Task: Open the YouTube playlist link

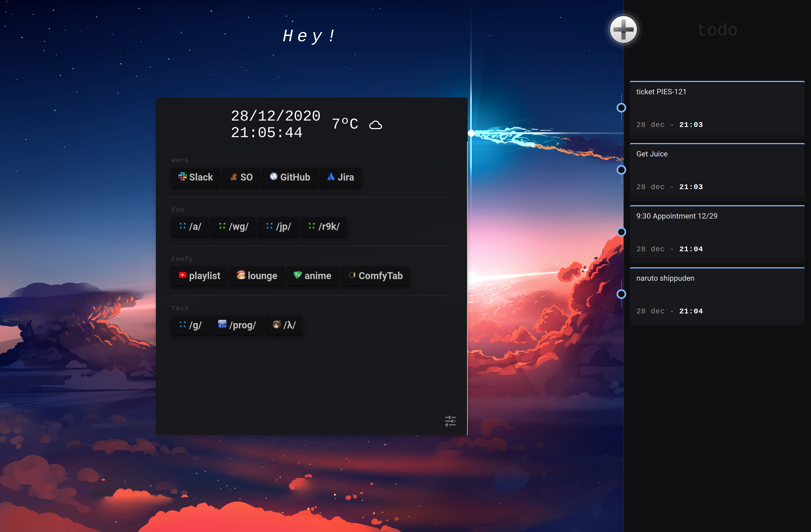Action: (x=199, y=276)
